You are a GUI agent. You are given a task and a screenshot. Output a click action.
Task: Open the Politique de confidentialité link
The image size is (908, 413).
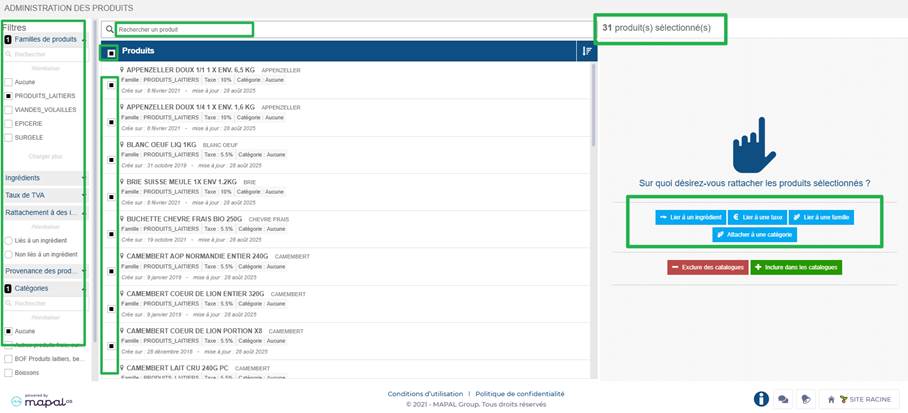(x=520, y=394)
